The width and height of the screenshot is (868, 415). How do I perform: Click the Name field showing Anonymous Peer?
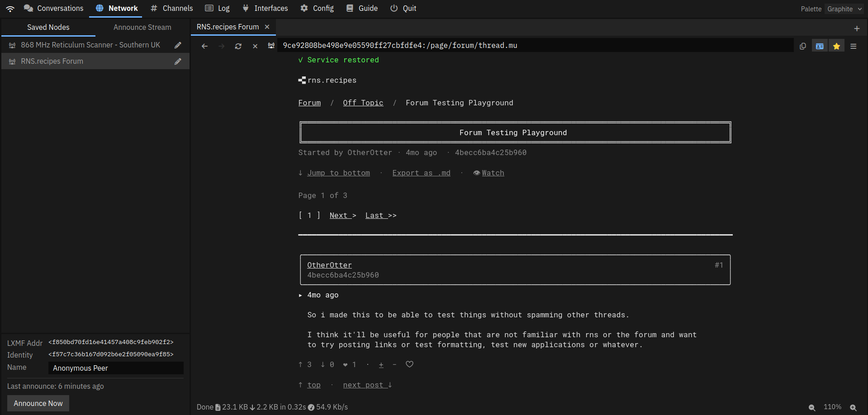[116, 368]
